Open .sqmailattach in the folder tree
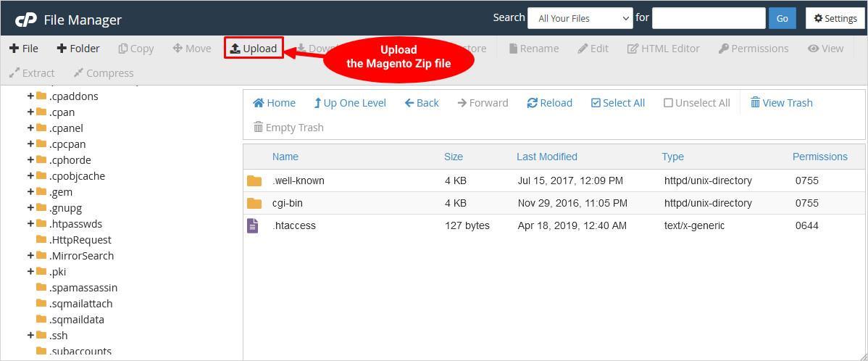The image size is (868, 361). [x=81, y=304]
